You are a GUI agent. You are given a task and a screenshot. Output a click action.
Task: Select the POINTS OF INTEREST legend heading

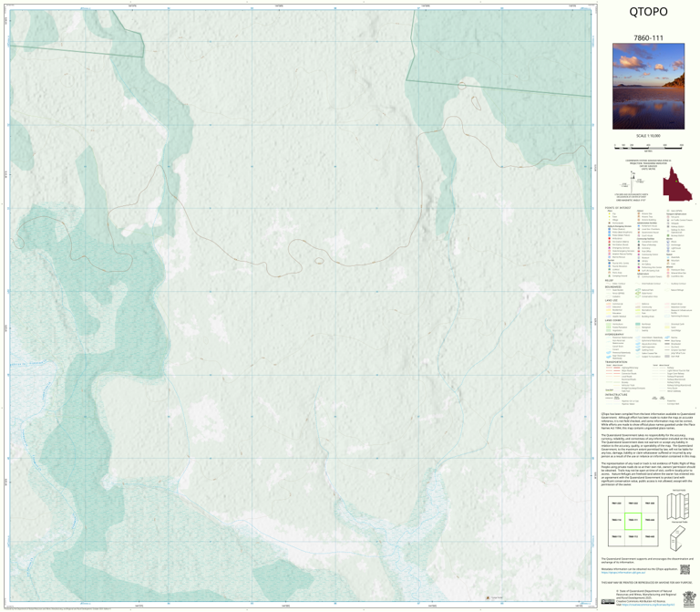pos(618,208)
